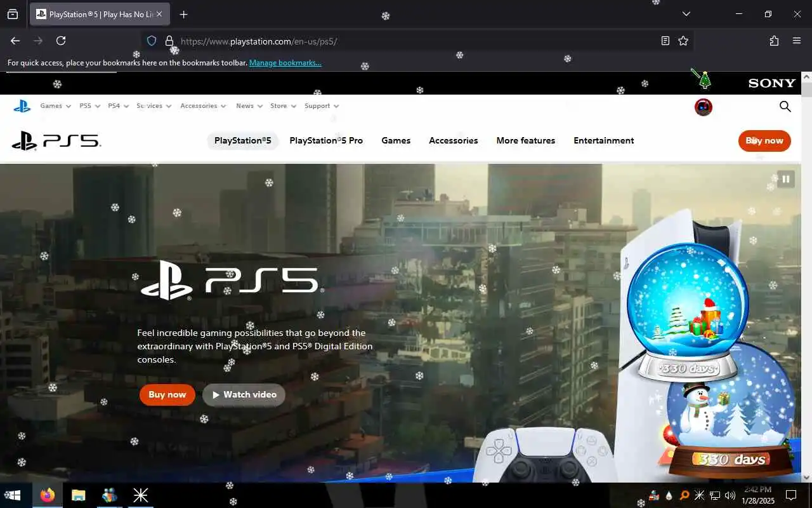Select the PlayStation®5 Pro tab

tap(326, 140)
